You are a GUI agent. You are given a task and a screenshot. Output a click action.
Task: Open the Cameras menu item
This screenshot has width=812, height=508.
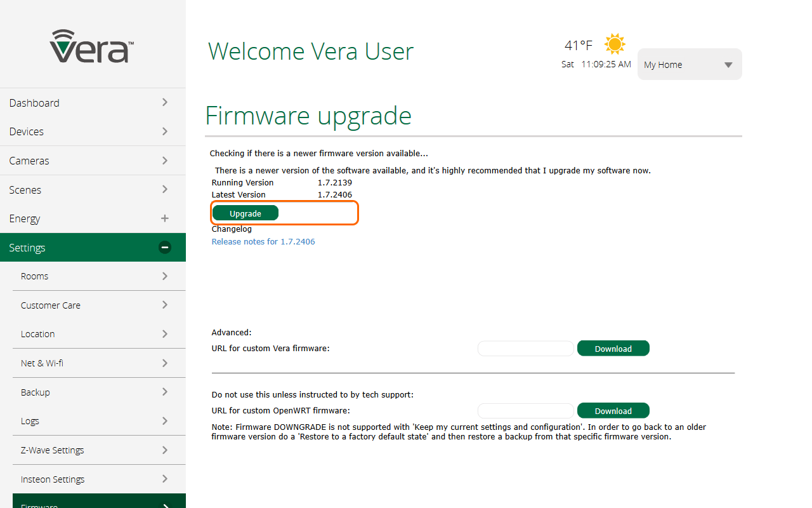pyautogui.click(x=93, y=161)
